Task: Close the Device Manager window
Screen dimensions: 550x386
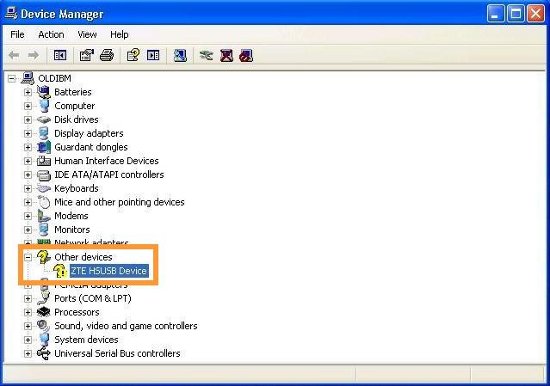Action: tap(536, 14)
